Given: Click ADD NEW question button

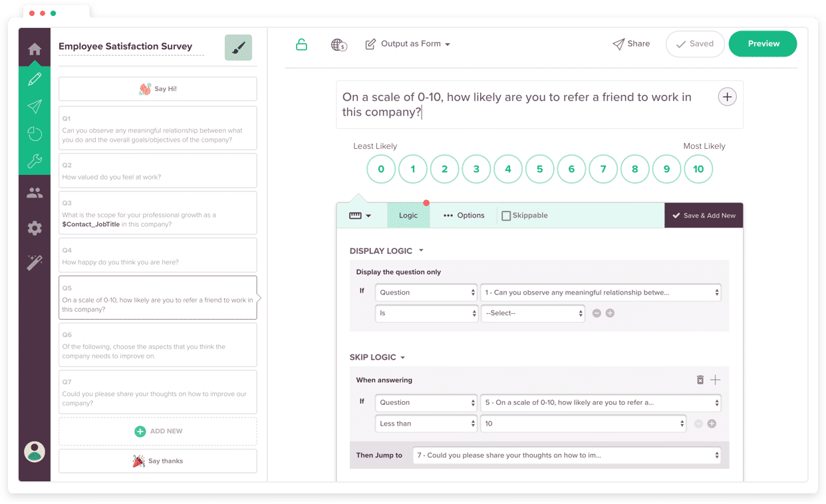Looking at the screenshot, I should pyautogui.click(x=158, y=431).
